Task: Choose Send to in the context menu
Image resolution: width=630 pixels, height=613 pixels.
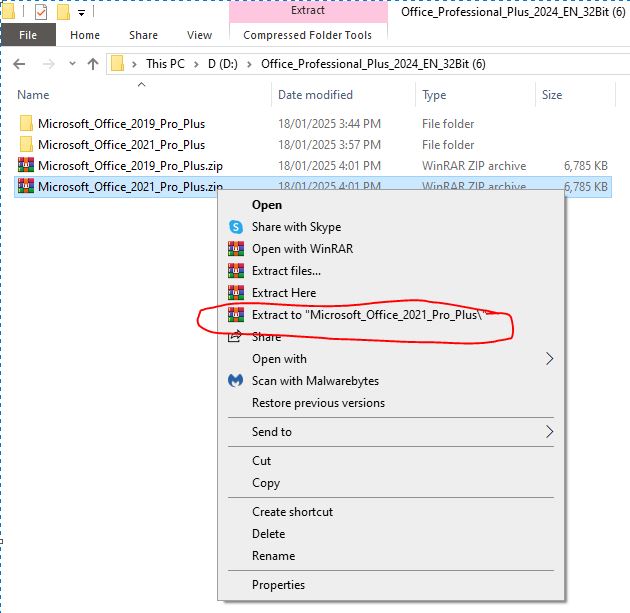Action: pos(272,432)
